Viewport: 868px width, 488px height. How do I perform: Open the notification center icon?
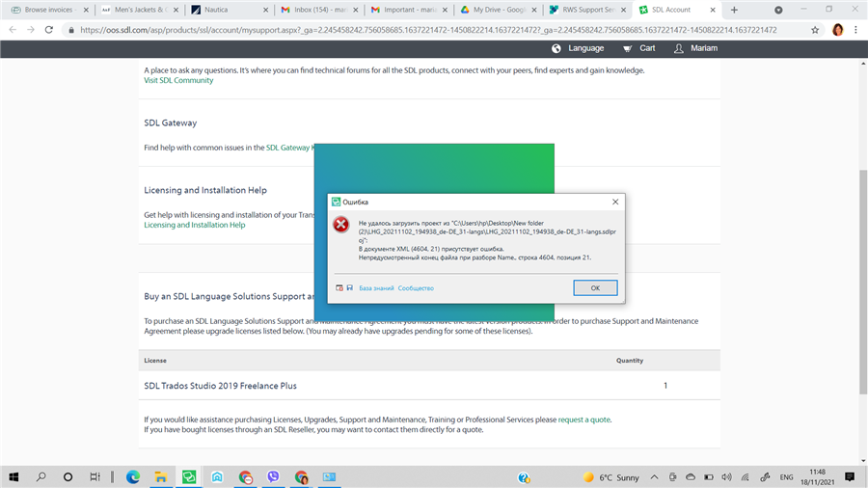tap(850, 477)
